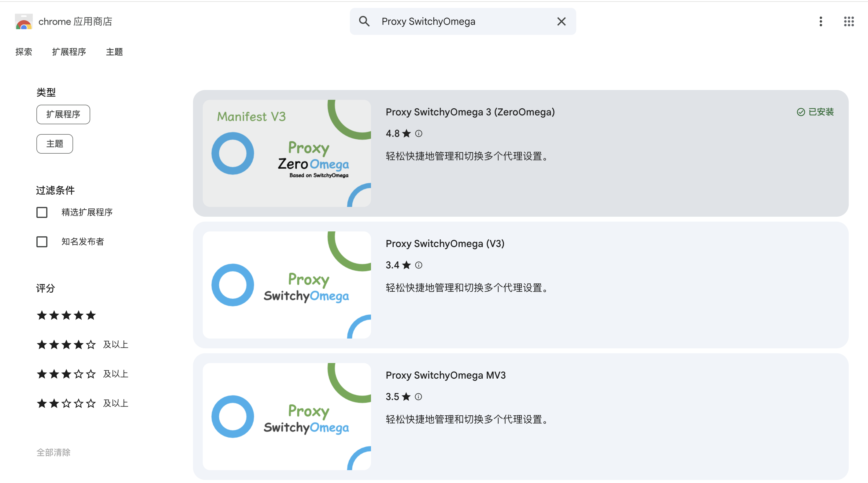
Task: Enable the 知名发布者 filter
Action: click(x=42, y=241)
